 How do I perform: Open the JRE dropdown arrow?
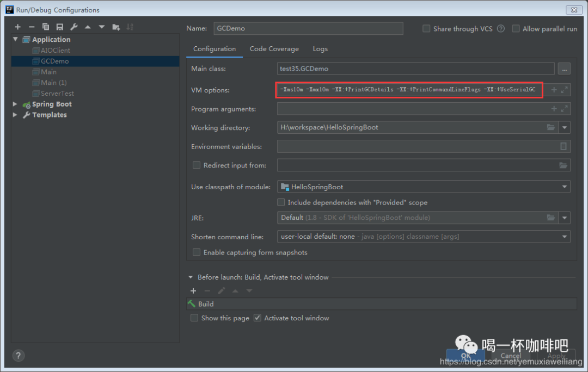pyautogui.click(x=565, y=218)
